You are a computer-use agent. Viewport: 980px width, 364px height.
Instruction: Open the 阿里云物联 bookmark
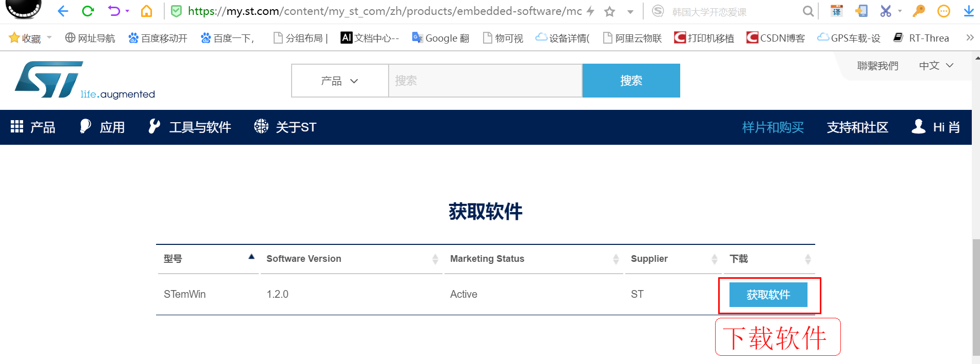coord(632,38)
